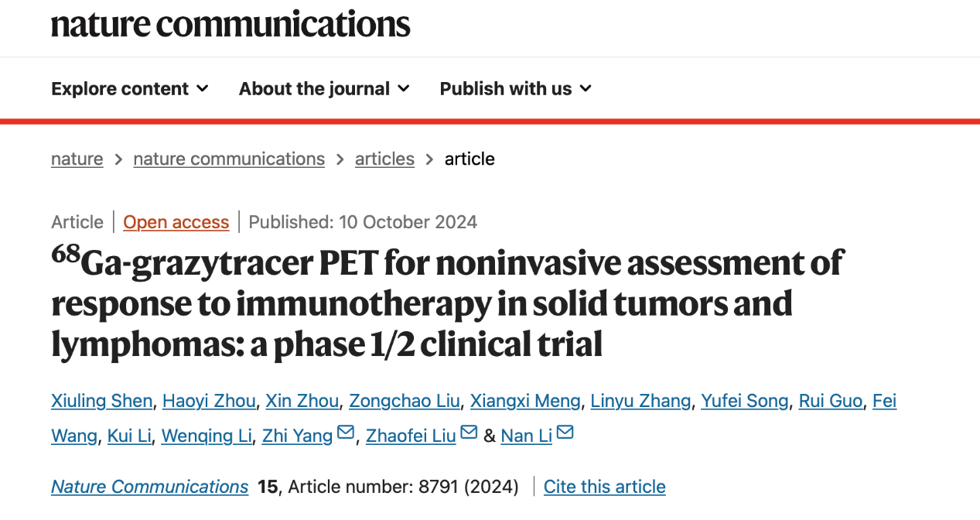Navigate to the articles breadcrumb
The width and height of the screenshot is (980, 520).
click(384, 159)
